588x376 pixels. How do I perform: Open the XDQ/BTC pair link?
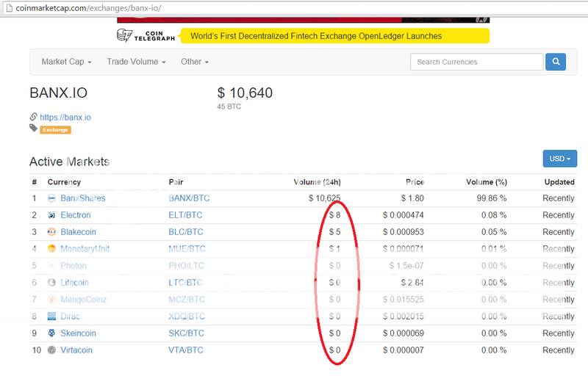coord(187,316)
